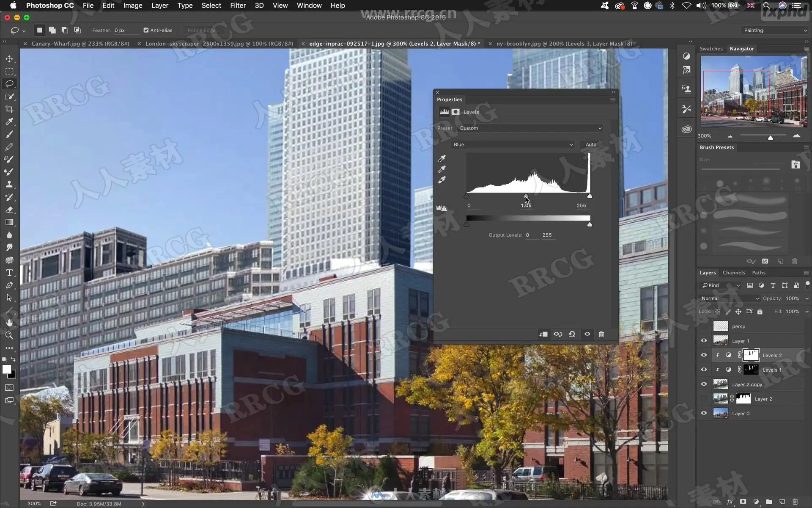This screenshot has height=508, width=812.
Task: Click the layer mask thumbnail of Layer 2
Action: [743, 398]
